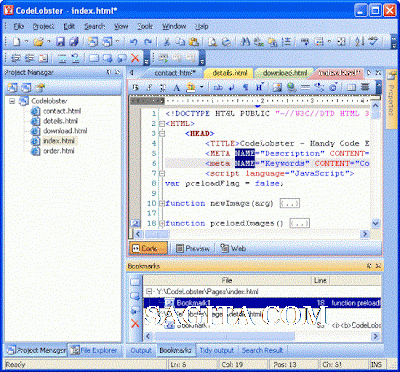Switch to the Preview view tab

(193, 248)
